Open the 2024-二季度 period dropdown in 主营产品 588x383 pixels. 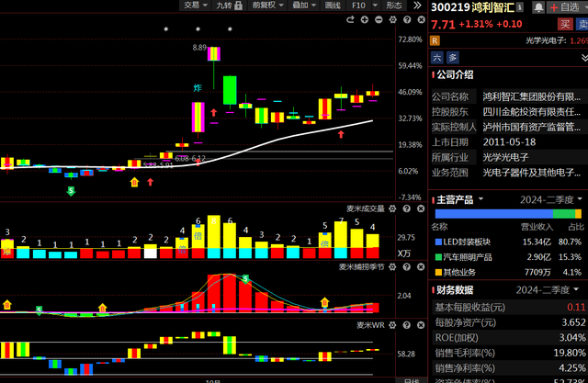(x=551, y=199)
